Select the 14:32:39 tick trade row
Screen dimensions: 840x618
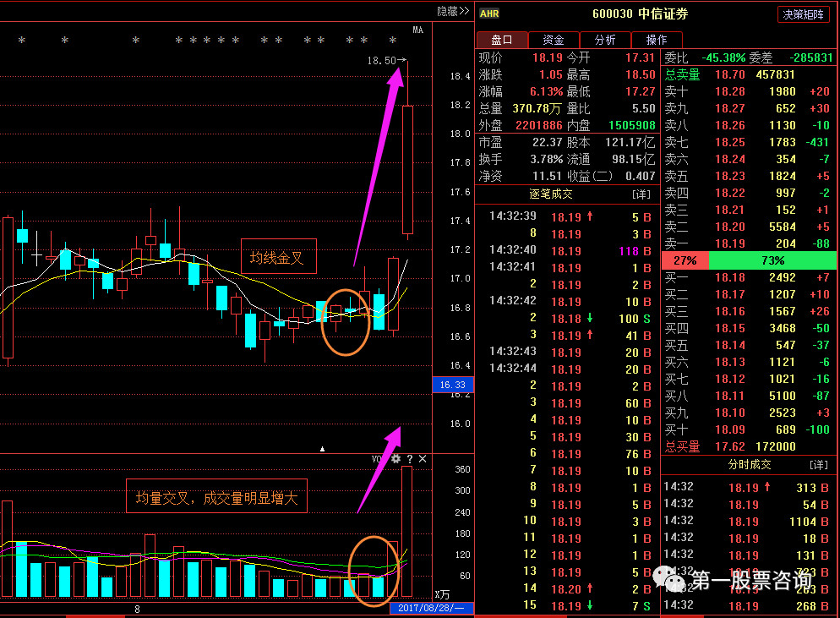pyautogui.click(x=570, y=216)
